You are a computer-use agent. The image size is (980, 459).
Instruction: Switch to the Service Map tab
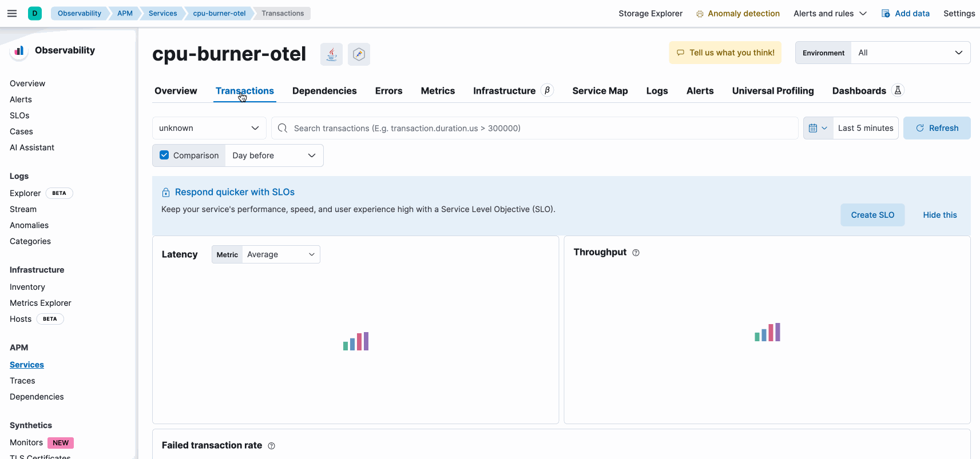600,91
